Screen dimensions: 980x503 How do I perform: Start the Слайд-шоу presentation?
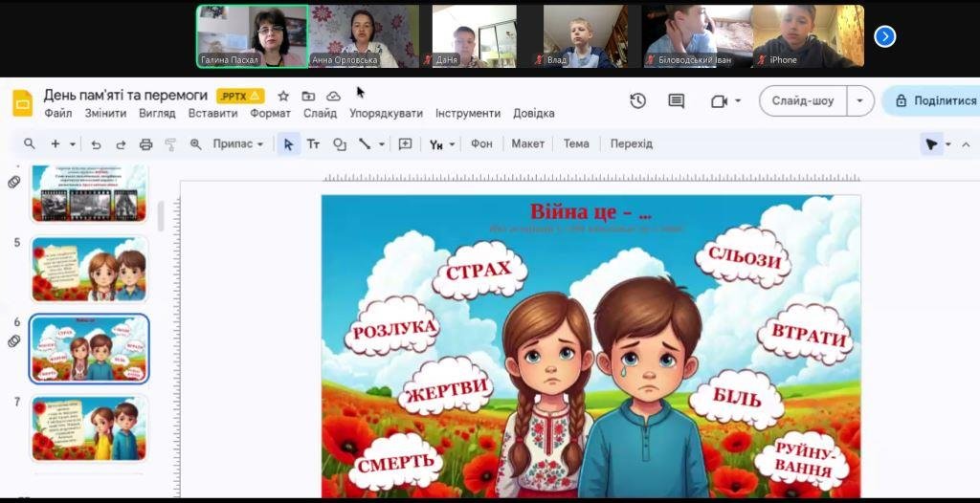coord(803,100)
